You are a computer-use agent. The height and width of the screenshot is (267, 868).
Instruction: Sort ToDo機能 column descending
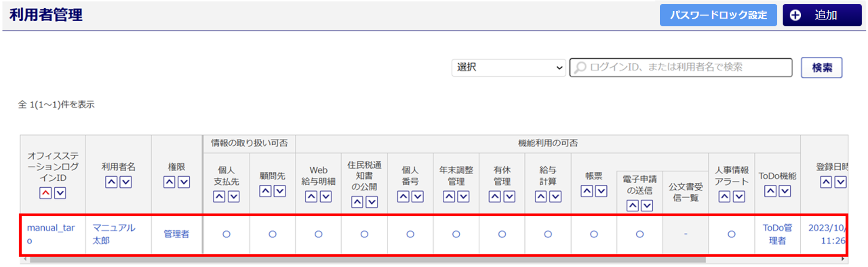point(785,191)
